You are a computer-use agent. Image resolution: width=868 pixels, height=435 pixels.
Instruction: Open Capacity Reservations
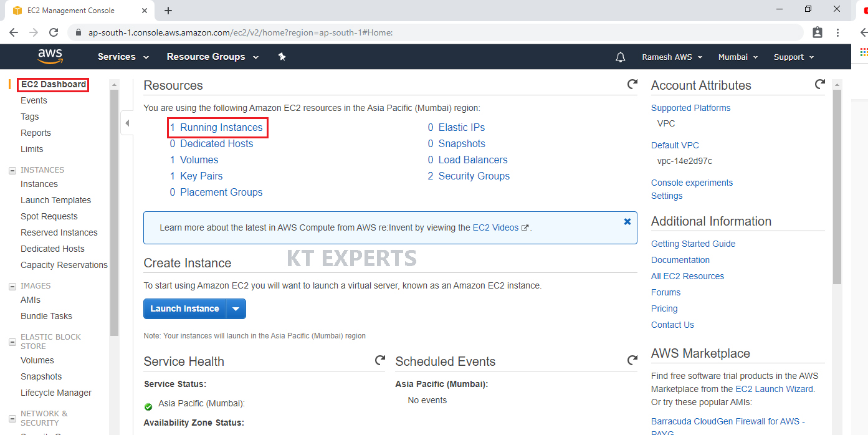click(64, 265)
